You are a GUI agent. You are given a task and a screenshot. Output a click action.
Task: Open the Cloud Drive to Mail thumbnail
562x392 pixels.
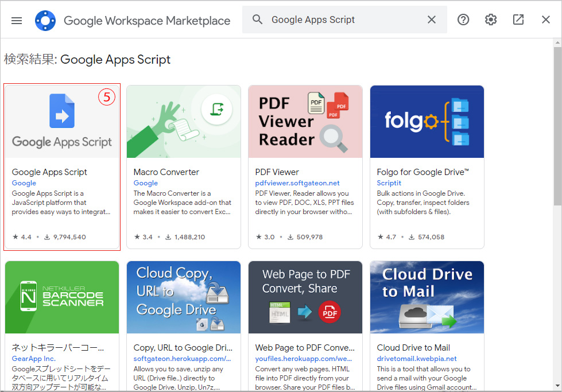pyautogui.click(x=427, y=297)
